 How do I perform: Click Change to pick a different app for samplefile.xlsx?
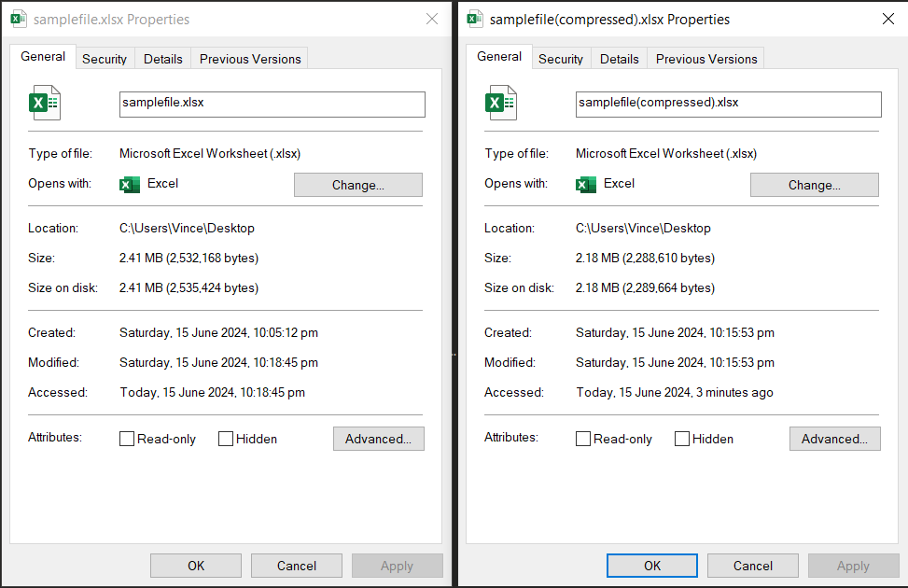(357, 184)
